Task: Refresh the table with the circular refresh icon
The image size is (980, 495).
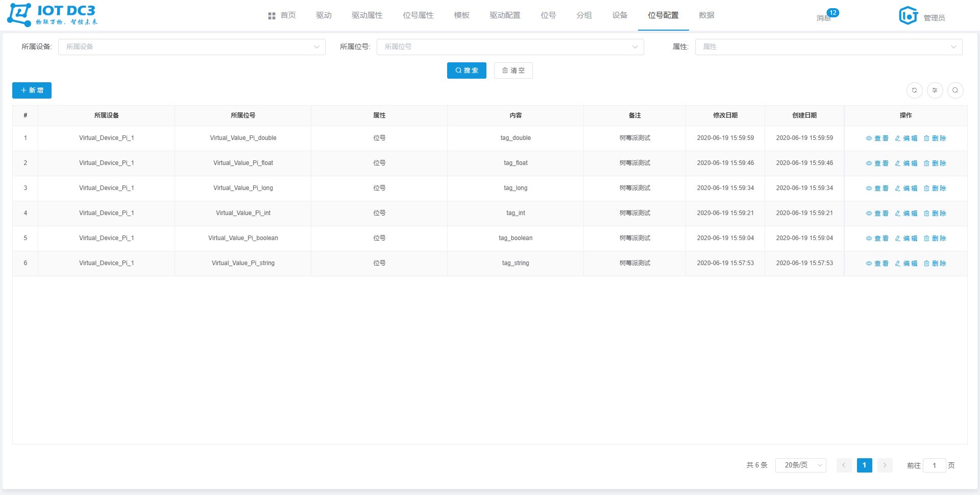Action: [914, 90]
